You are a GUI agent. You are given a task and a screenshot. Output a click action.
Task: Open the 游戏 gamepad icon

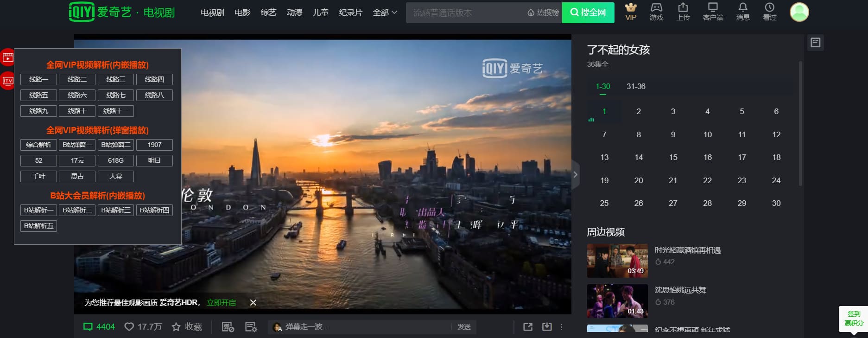(656, 8)
